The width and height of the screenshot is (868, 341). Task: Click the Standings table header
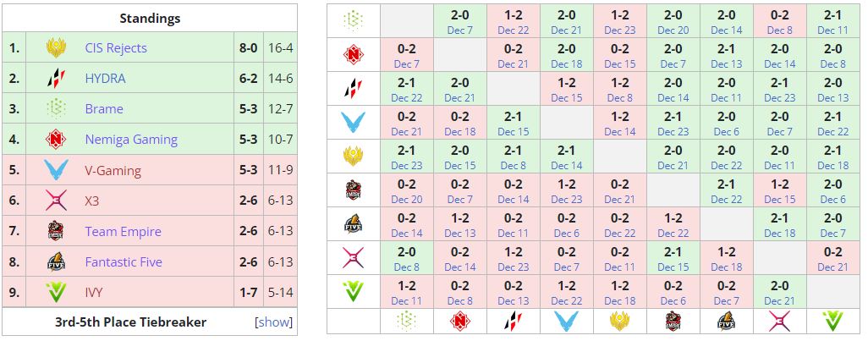point(150,18)
